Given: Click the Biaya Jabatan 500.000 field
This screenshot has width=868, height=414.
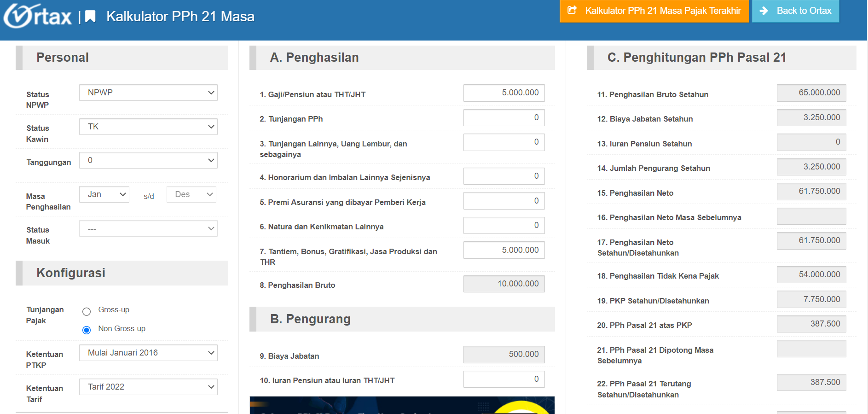Looking at the screenshot, I should click(x=504, y=355).
